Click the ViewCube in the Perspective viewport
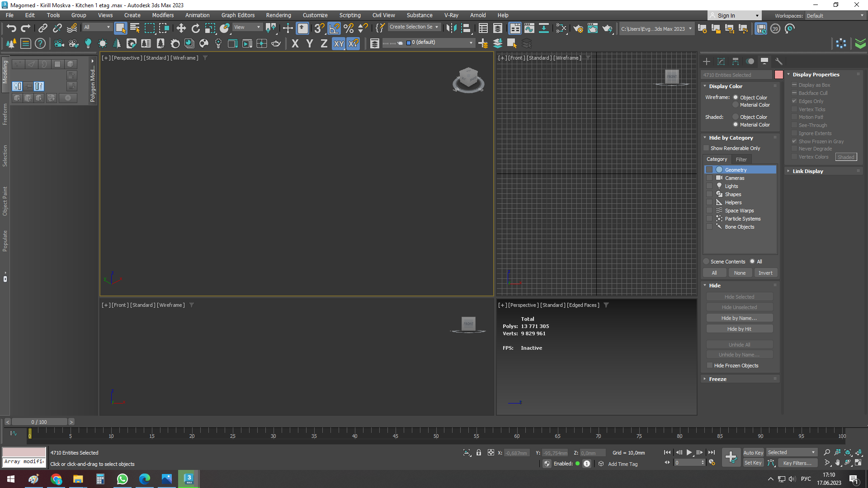868x488 pixels. 468,80
